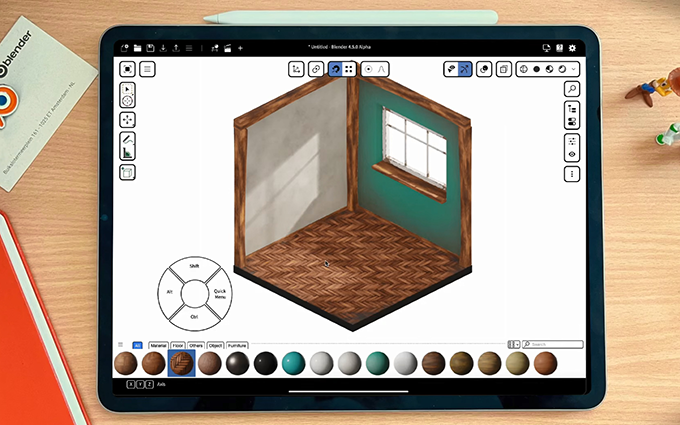Select the Move tool in left toolbar
The height and width of the screenshot is (425, 680).
[x=128, y=120]
